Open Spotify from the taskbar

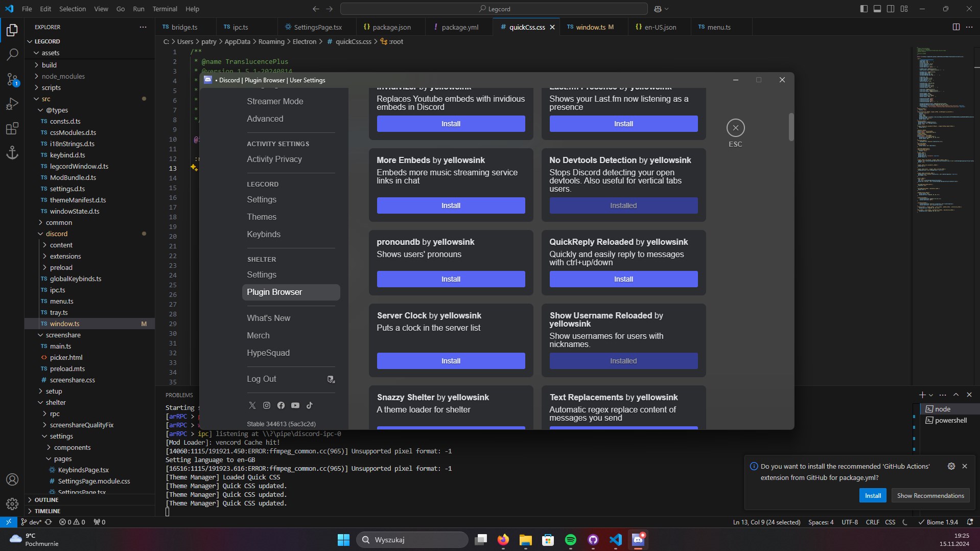coord(571,540)
